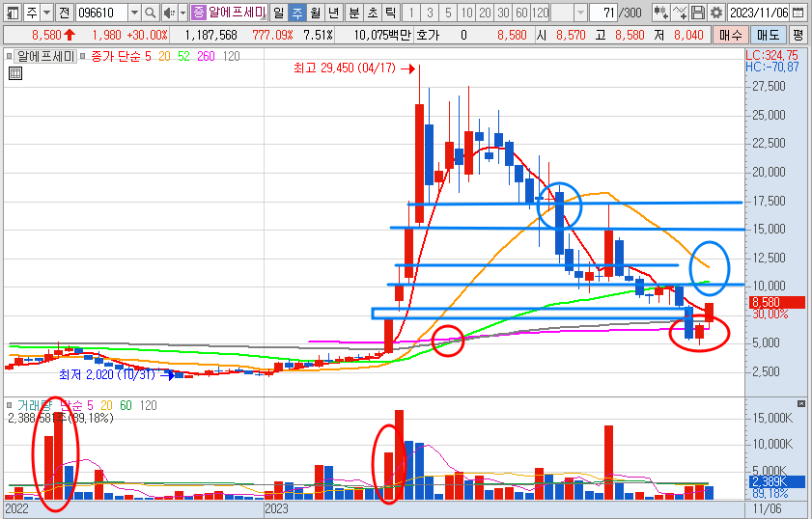Click the blue 2,389K volume tag on axis
Viewport: 812px width, 519px height.
pos(777,482)
